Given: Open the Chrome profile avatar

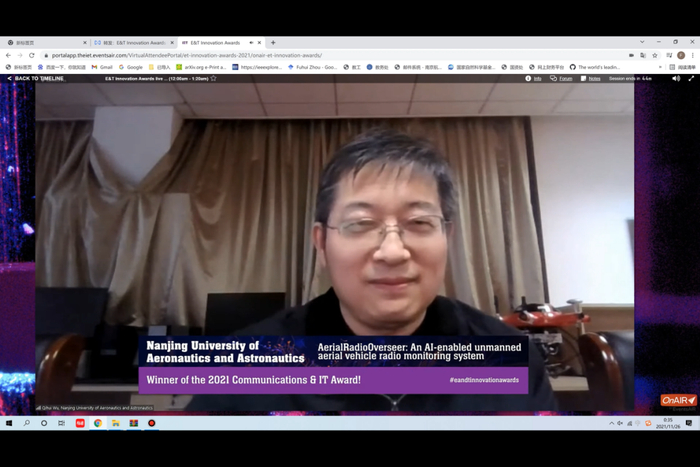Looking at the screenshot, I should (681, 55).
